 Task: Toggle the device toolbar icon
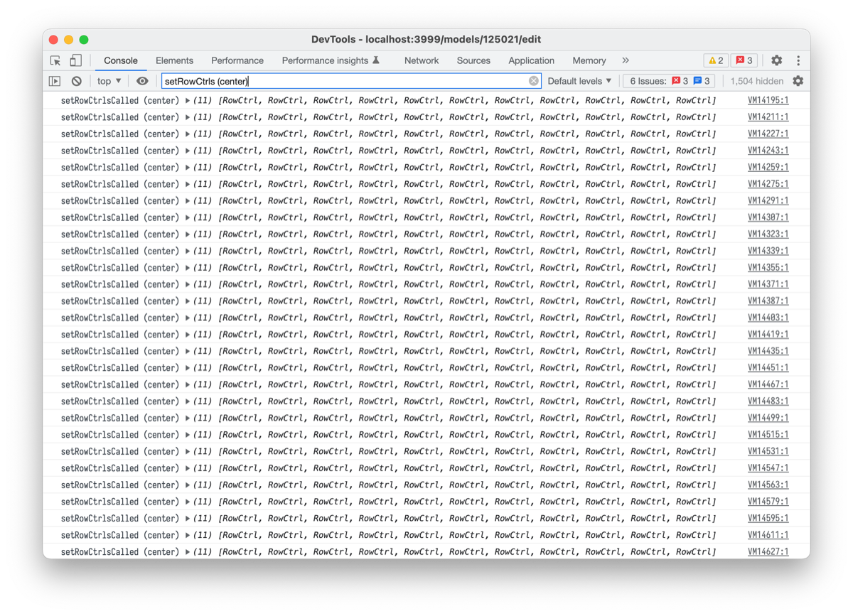tap(75, 60)
